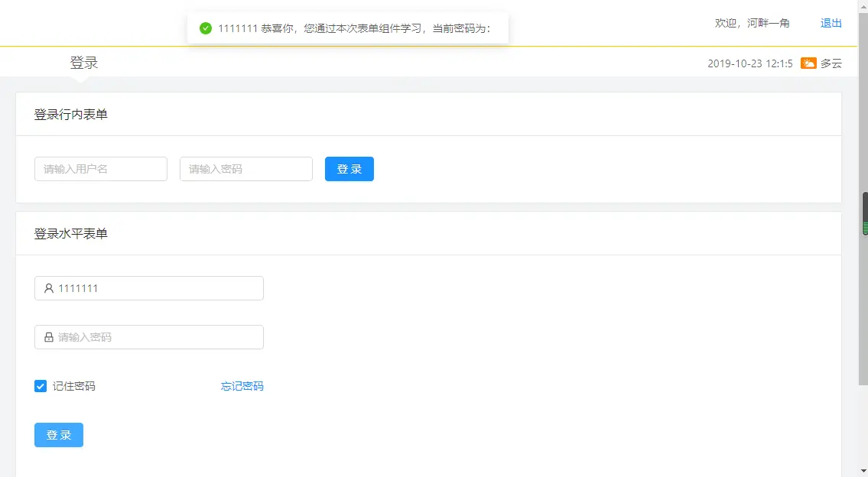868x477 pixels.
Task: Click the horizontal form 请输入密码 field
Action: 149,337
